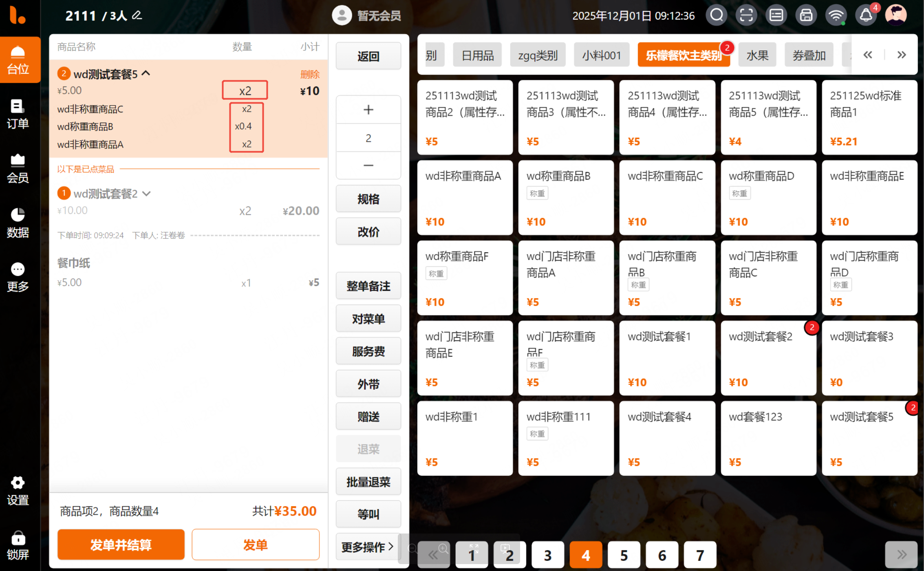This screenshot has height=571, width=924.
Task: Click the printer icon in top bar
Action: click(x=806, y=15)
